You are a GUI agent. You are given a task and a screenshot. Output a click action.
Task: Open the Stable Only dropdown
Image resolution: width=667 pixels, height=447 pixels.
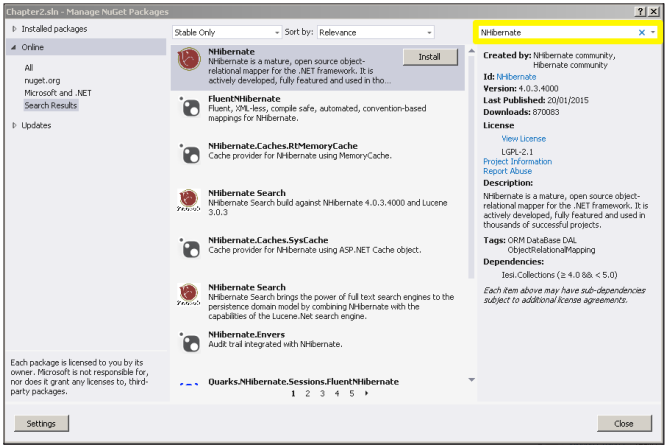pyautogui.click(x=227, y=32)
